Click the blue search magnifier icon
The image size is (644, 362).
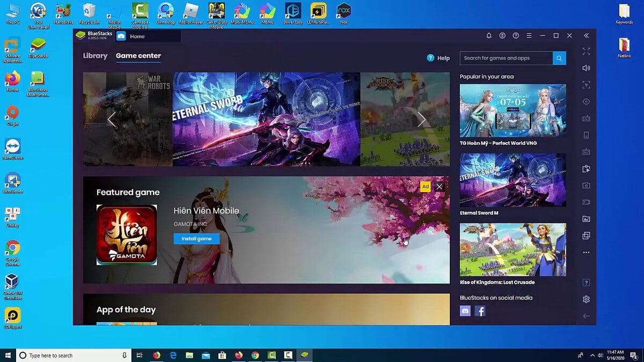559,58
